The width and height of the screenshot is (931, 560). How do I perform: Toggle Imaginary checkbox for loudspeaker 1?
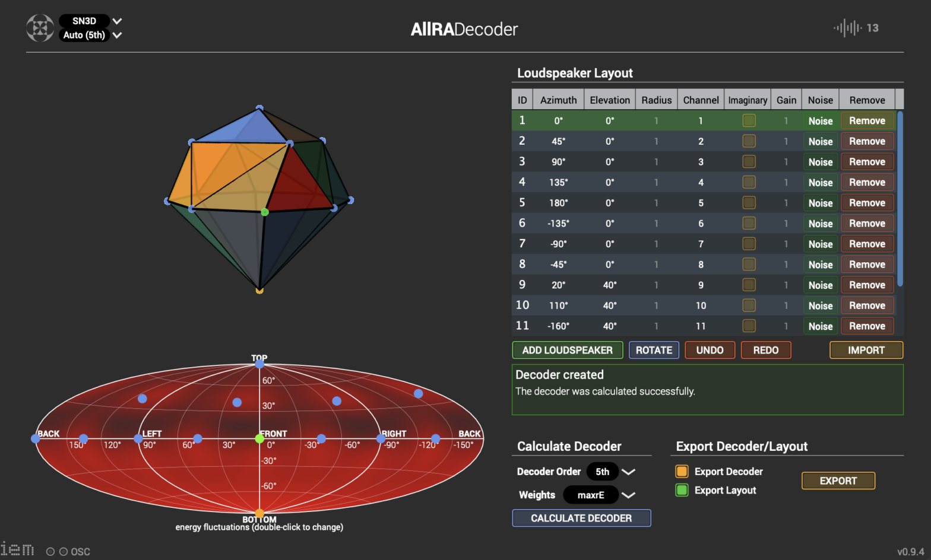tap(749, 120)
